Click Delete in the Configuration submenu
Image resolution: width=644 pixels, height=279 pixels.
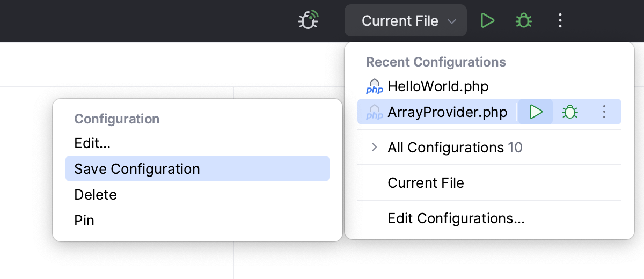click(197, 194)
